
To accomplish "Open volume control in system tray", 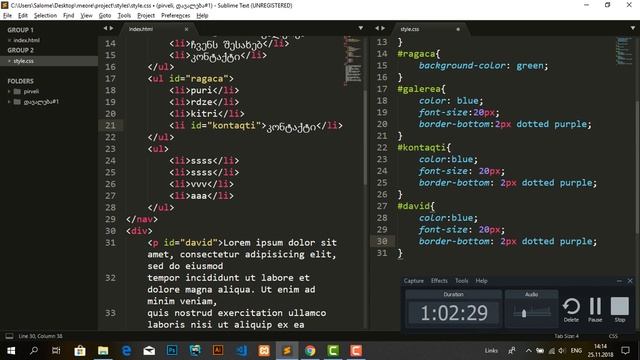I will [x=562, y=351].
